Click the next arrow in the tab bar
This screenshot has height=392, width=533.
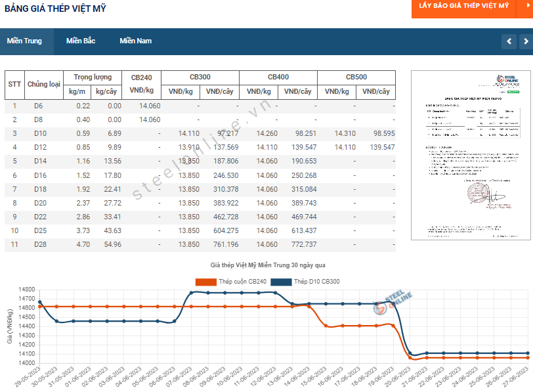pos(526,41)
